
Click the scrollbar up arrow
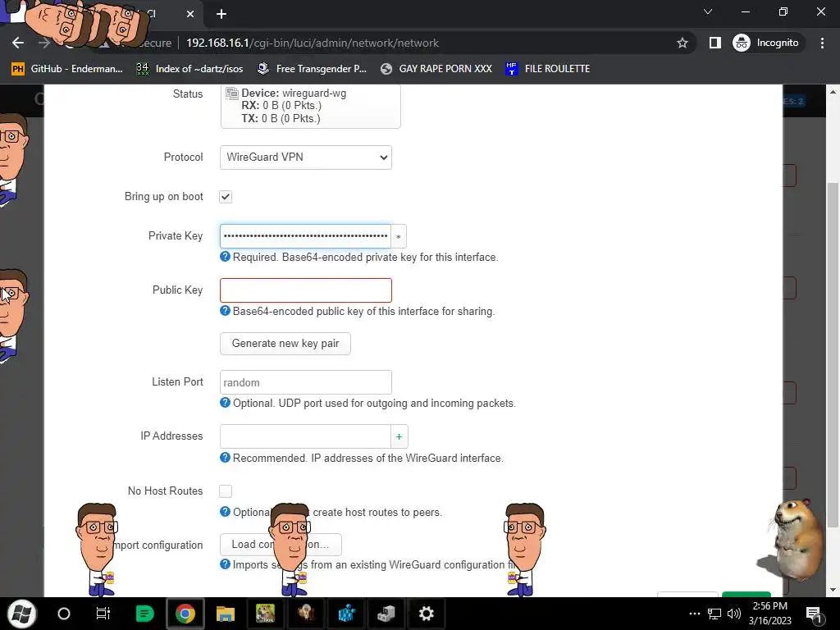tap(833, 92)
